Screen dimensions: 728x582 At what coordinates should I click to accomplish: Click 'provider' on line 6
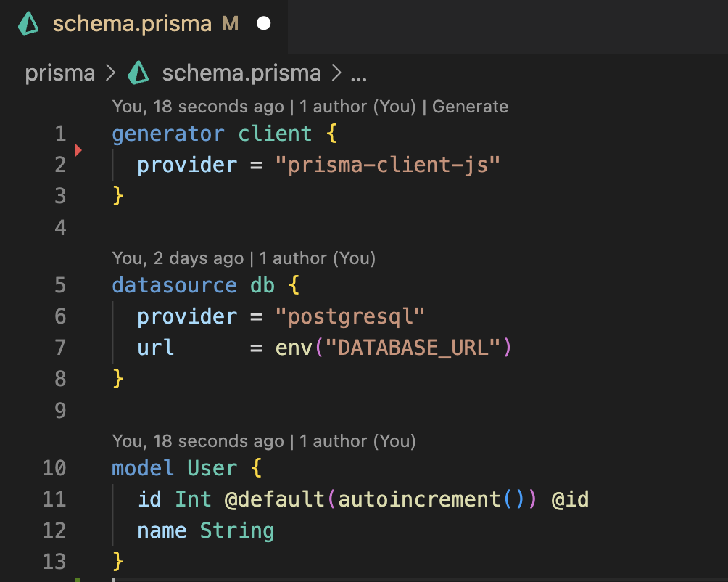(187, 318)
